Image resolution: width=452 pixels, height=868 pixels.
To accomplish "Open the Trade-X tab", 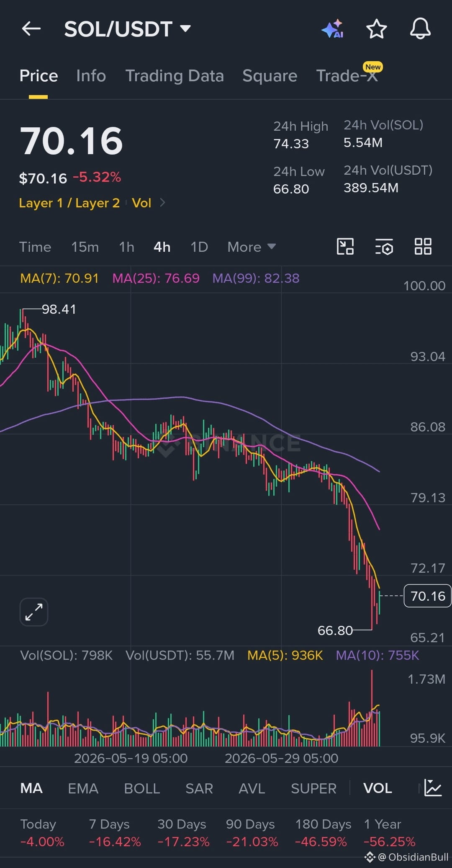I will tap(347, 76).
